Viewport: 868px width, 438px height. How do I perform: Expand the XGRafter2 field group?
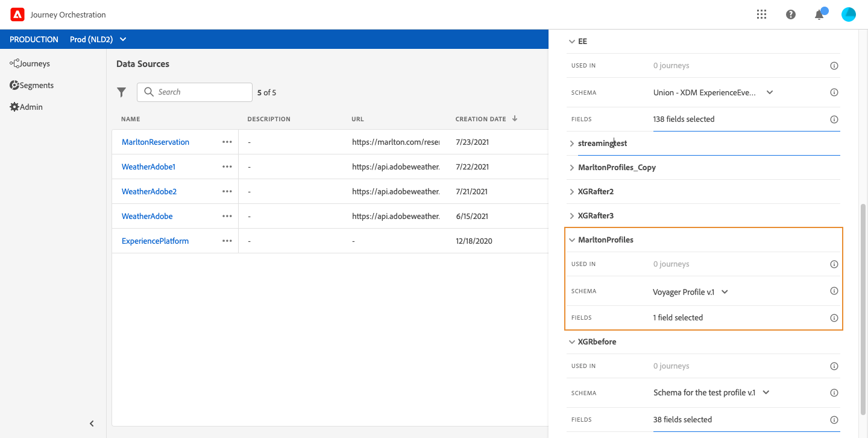(572, 192)
